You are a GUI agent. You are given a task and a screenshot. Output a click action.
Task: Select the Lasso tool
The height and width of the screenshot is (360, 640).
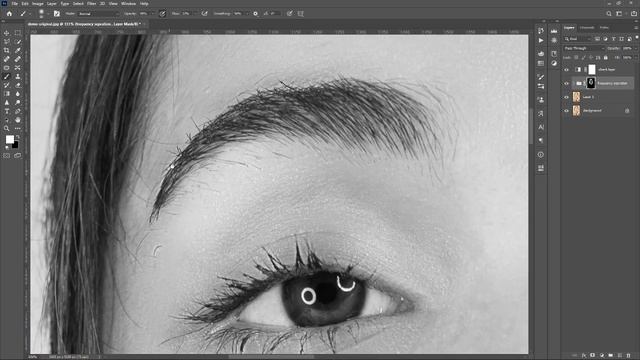click(7, 42)
